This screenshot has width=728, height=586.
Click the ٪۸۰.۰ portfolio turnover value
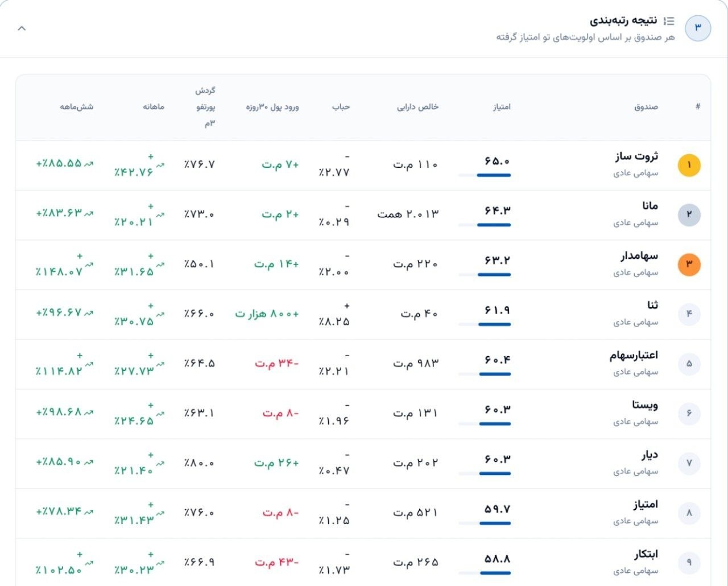(x=200, y=463)
